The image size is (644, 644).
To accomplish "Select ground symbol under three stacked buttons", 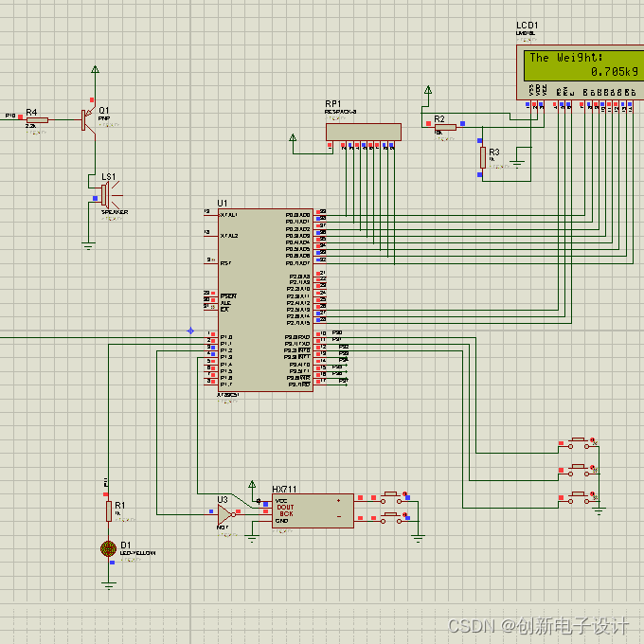I will 599,511.
